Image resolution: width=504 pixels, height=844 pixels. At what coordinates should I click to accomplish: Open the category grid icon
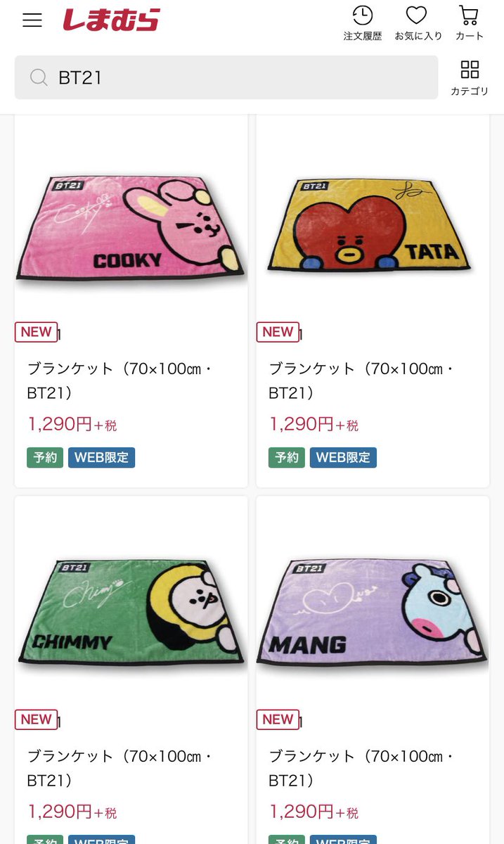(470, 70)
